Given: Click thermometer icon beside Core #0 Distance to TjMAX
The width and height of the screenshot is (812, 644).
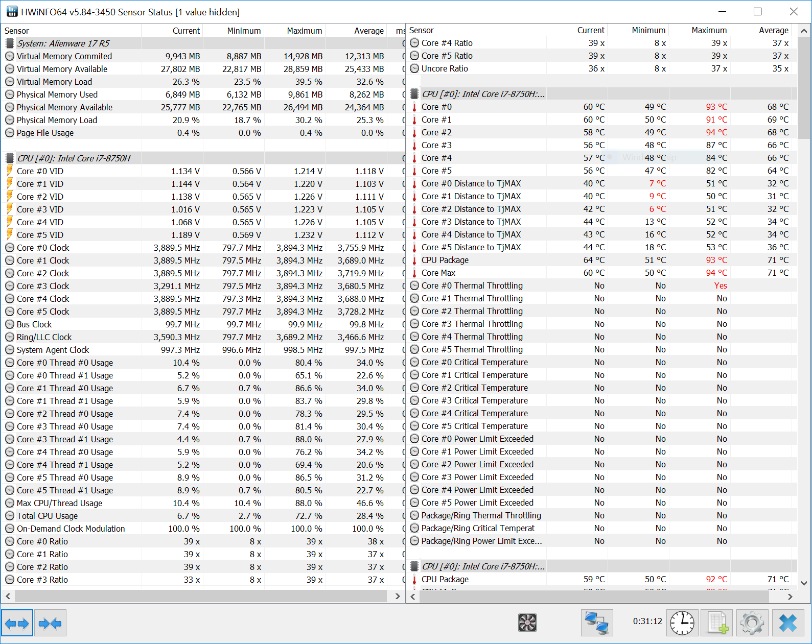Looking at the screenshot, I should 414,184.
